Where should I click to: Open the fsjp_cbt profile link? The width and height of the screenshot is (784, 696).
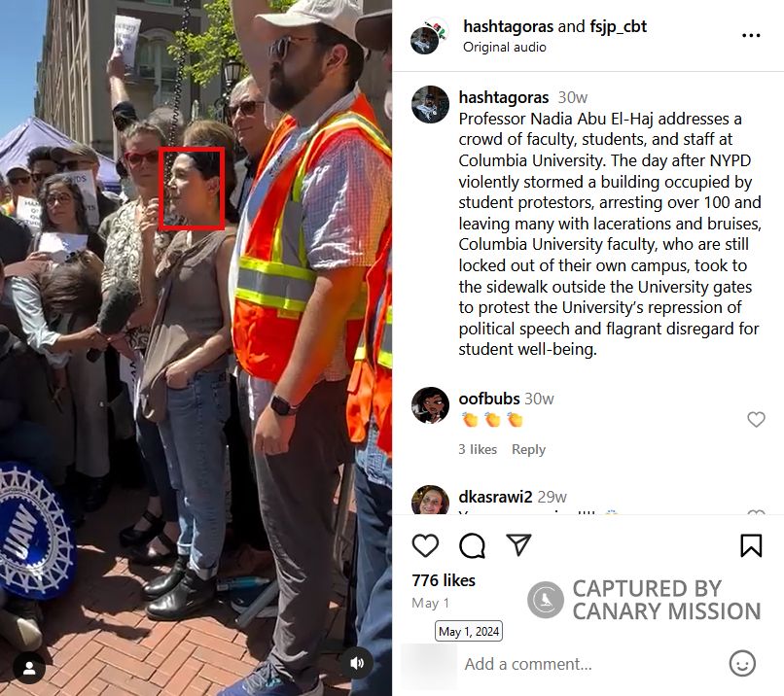(618, 26)
